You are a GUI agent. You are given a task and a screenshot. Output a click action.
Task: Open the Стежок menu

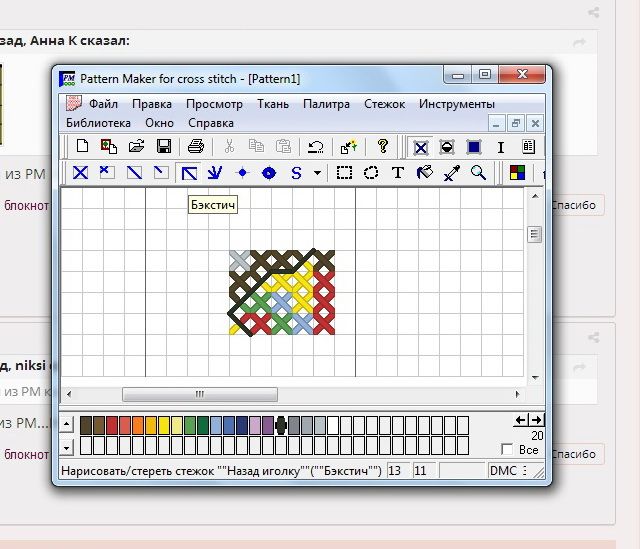[384, 103]
